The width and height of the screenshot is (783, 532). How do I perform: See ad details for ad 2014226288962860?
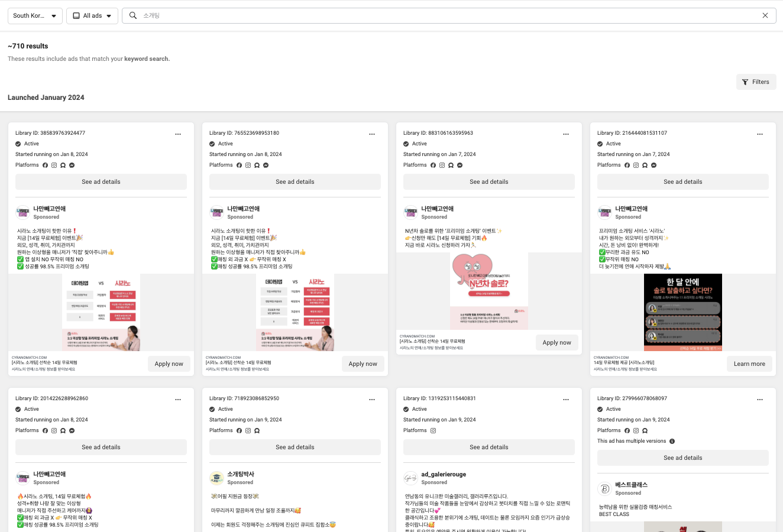point(101,447)
